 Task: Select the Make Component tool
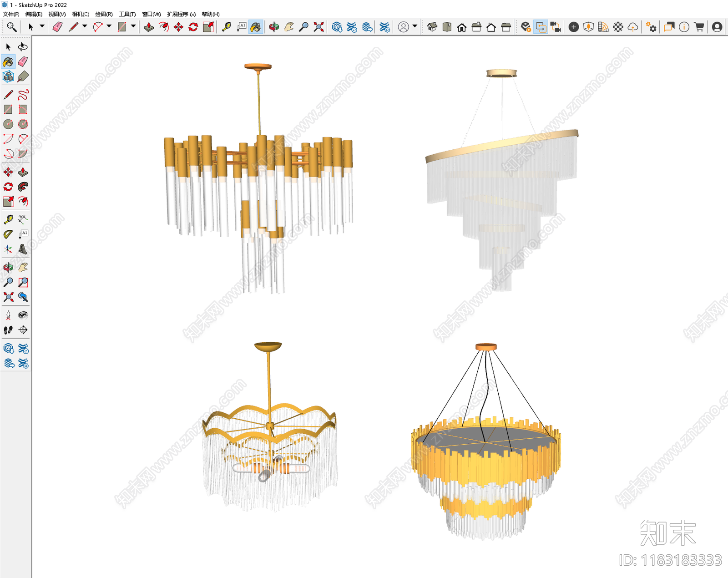click(8, 76)
